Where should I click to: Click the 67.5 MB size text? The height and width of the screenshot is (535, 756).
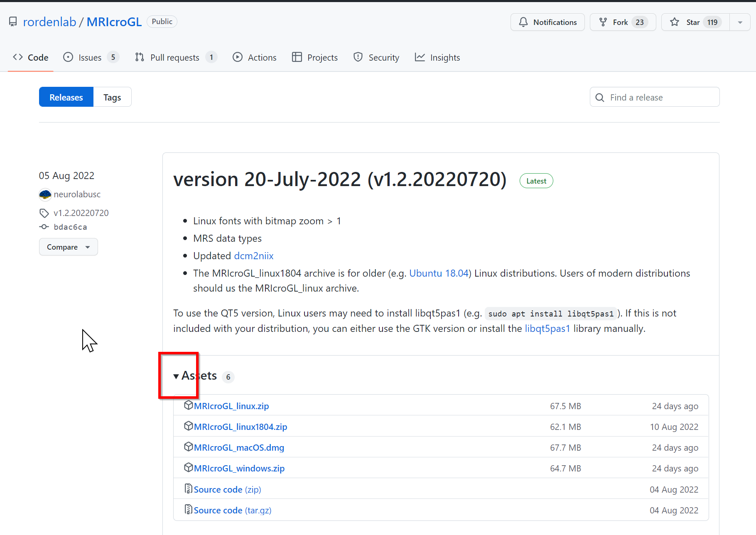(566, 406)
